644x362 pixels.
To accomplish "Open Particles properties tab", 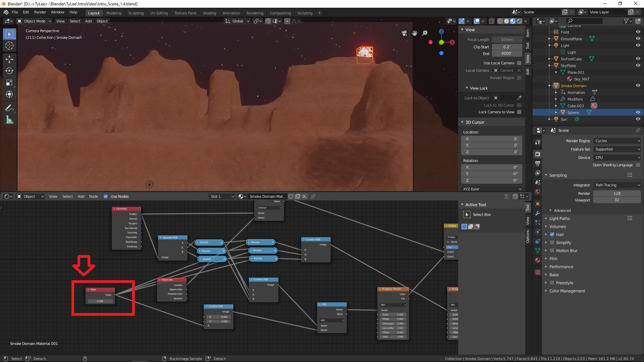I will click(x=538, y=223).
